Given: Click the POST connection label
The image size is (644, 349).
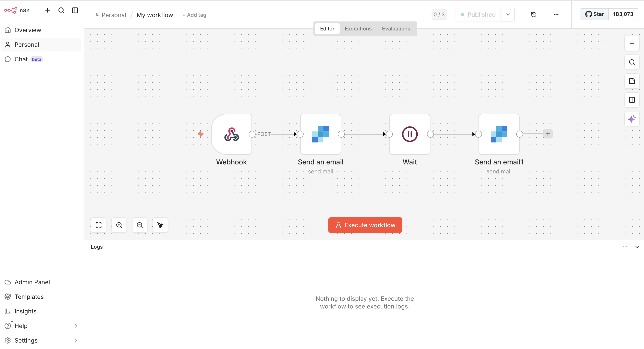Looking at the screenshot, I should click(x=264, y=134).
